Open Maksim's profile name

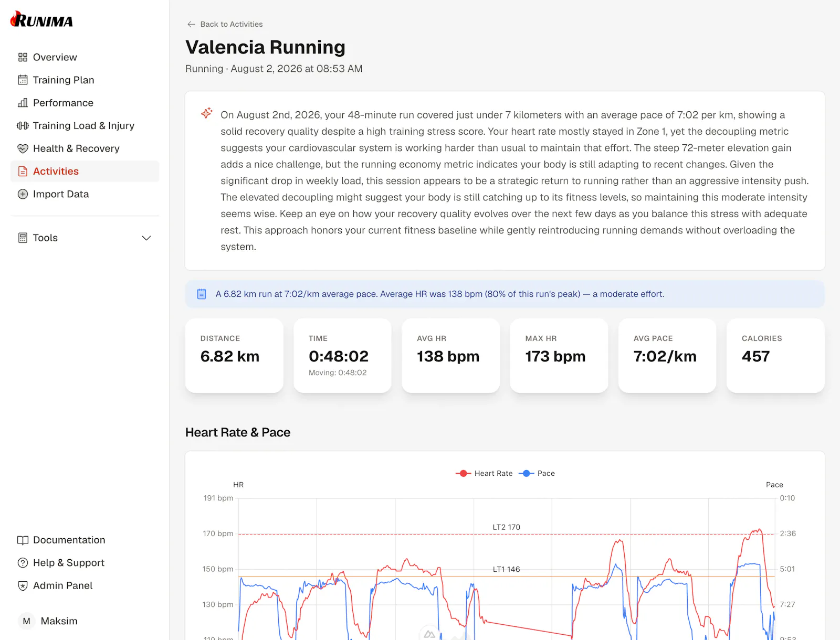click(x=59, y=621)
